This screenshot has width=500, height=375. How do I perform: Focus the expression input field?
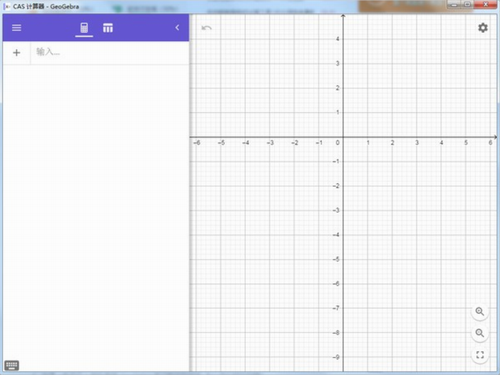(110, 52)
